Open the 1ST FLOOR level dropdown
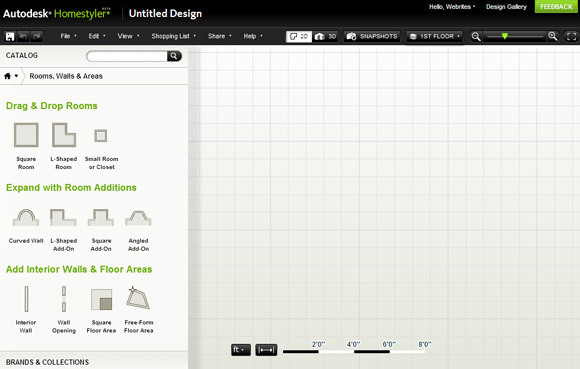580x369 pixels. point(435,36)
